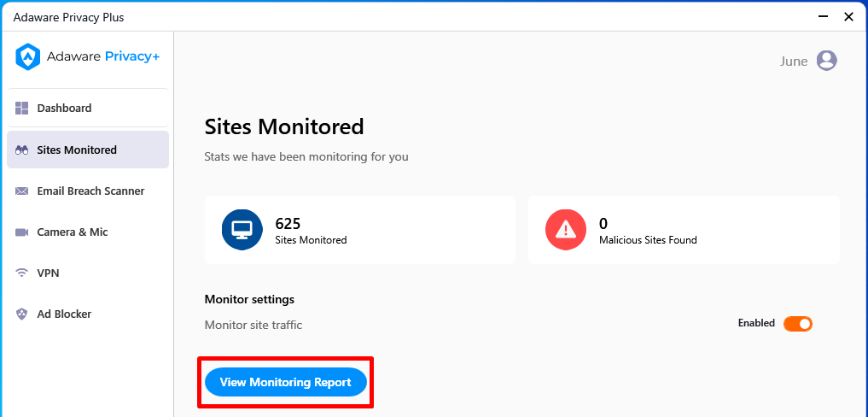868x417 pixels.
Task: Click the June account name
Action: click(x=794, y=61)
